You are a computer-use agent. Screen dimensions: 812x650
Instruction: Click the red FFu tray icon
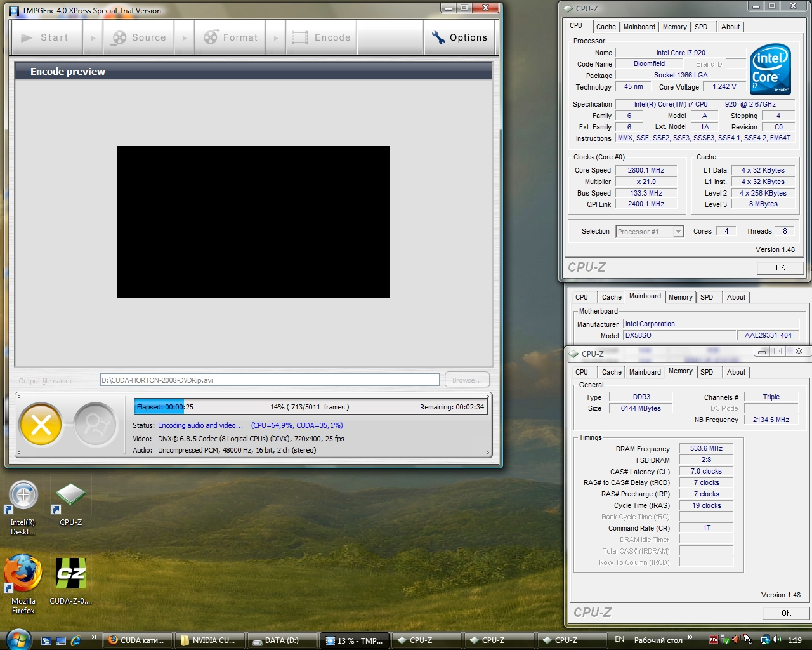point(714,640)
